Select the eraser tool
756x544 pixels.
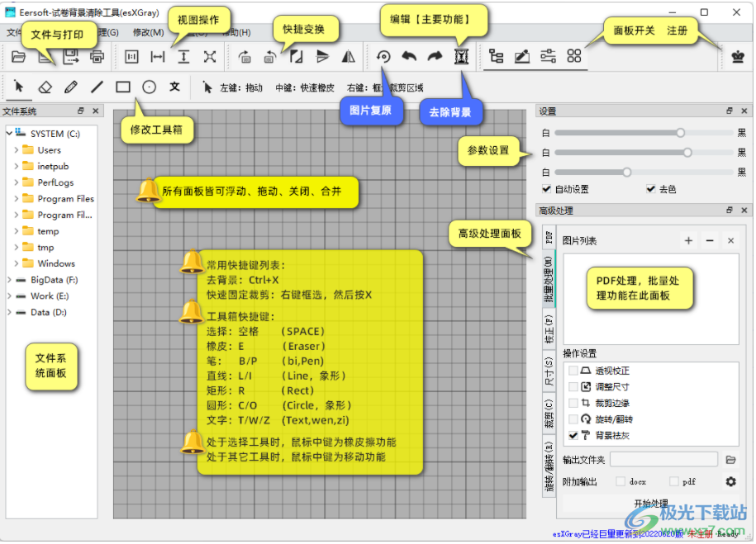[45, 88]
